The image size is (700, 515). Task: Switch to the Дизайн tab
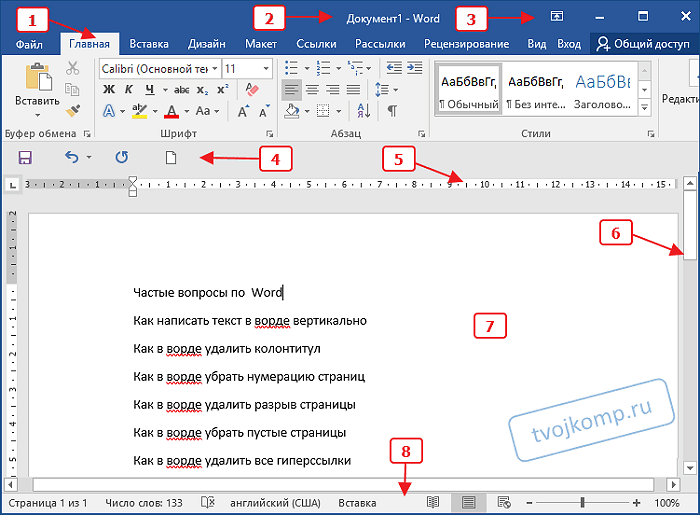[206, 44]
